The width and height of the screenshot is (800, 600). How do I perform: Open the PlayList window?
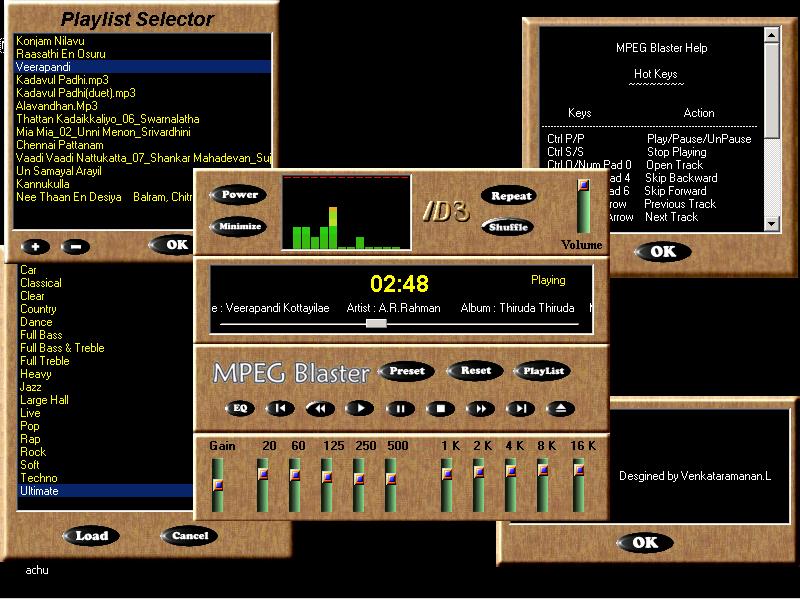click(x=542, y=371)
